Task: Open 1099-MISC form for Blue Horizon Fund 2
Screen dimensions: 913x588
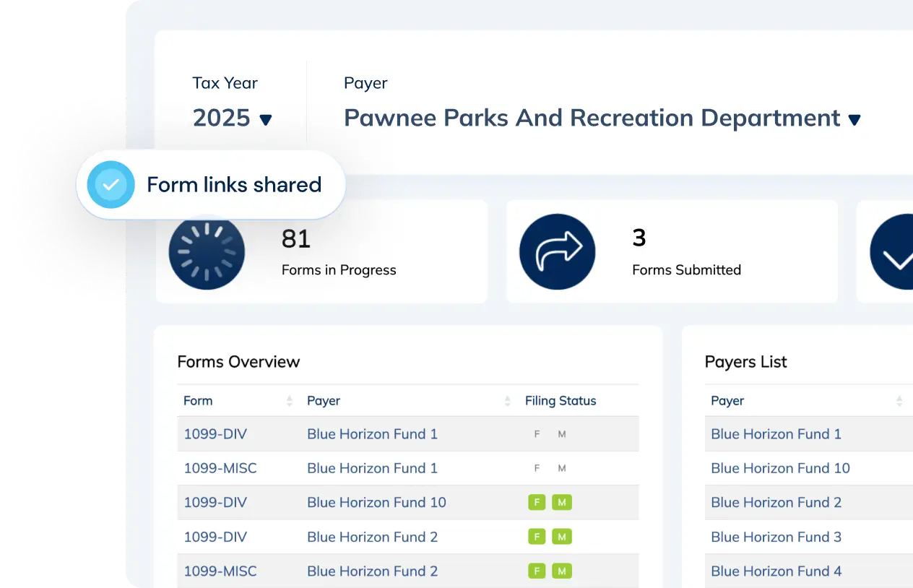Action: (x=220, y=571)
